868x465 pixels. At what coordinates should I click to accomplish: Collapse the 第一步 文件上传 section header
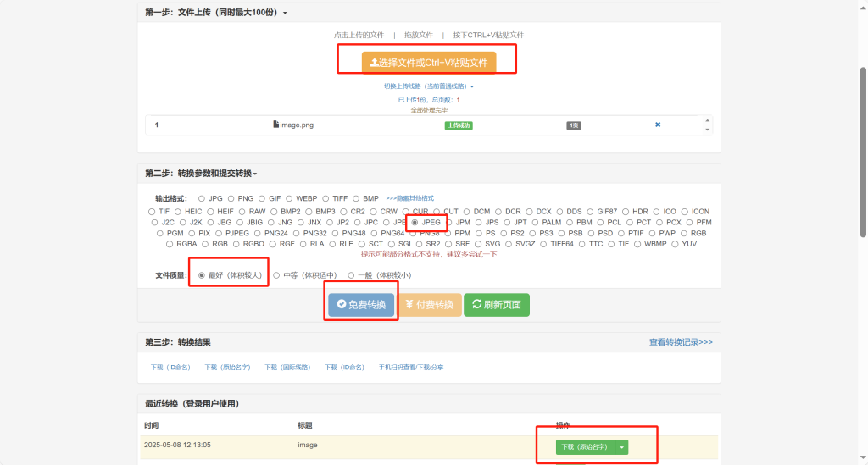(216, 13)
